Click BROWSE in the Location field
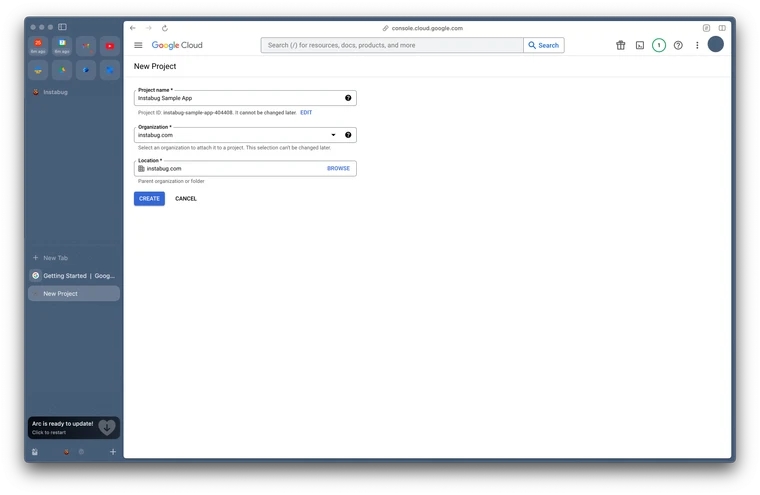Screen dimensions: 760x495 338,168
